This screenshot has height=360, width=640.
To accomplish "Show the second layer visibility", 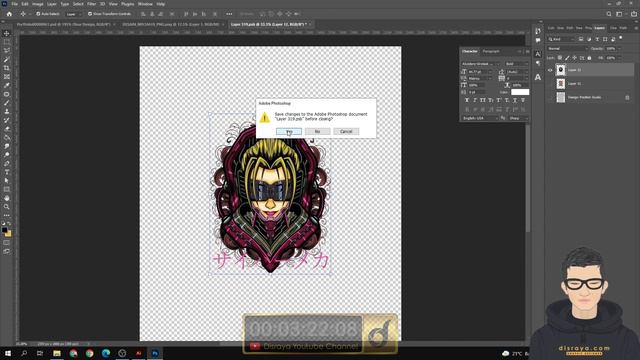I will pyautogui.click(x=550, y=84).
